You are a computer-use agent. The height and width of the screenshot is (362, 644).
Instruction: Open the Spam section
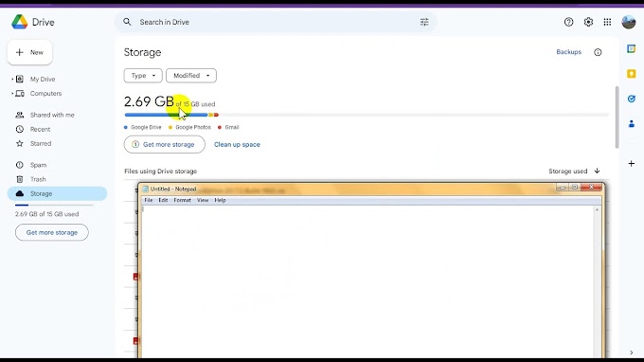pyautogui.click(x=38, y=165)
